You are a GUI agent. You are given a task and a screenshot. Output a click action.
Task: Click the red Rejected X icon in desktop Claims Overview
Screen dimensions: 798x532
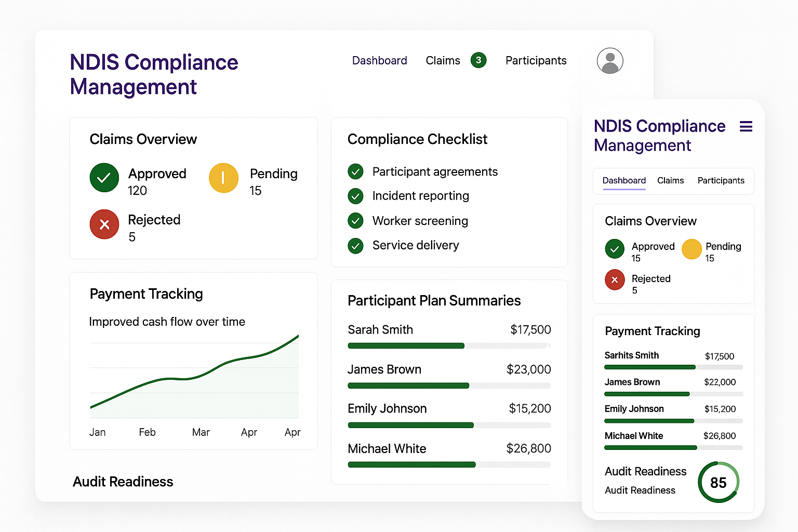tap(104, 224)
